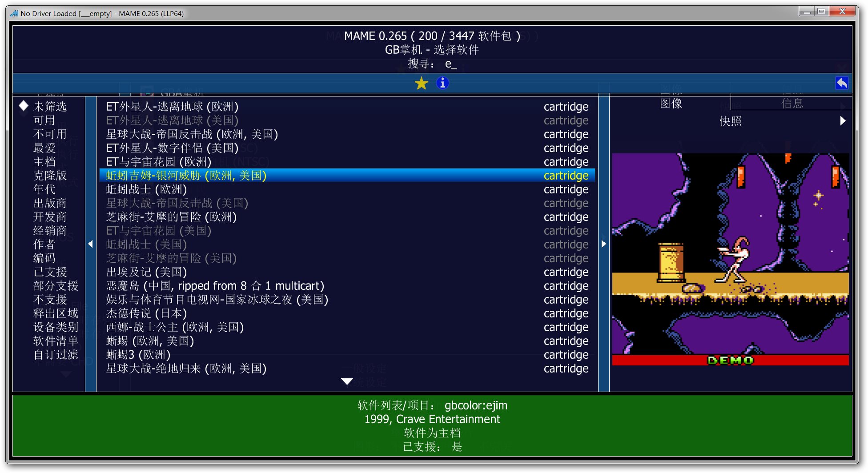
Task: Switch to the 信息 tab
Action: click(x=792, y=104)
